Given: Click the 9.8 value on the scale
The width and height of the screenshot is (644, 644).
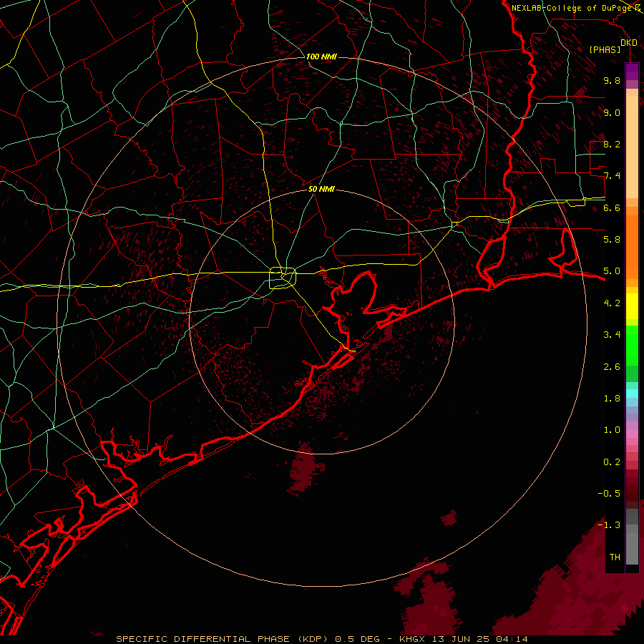Looking at the screenshot, I should pyautogui.click(x=612, y=80).
